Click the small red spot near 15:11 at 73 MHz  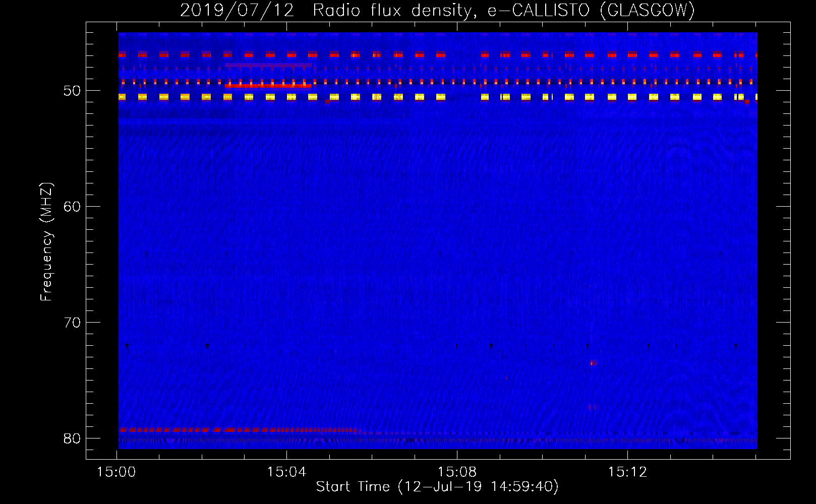click(593, 362)
